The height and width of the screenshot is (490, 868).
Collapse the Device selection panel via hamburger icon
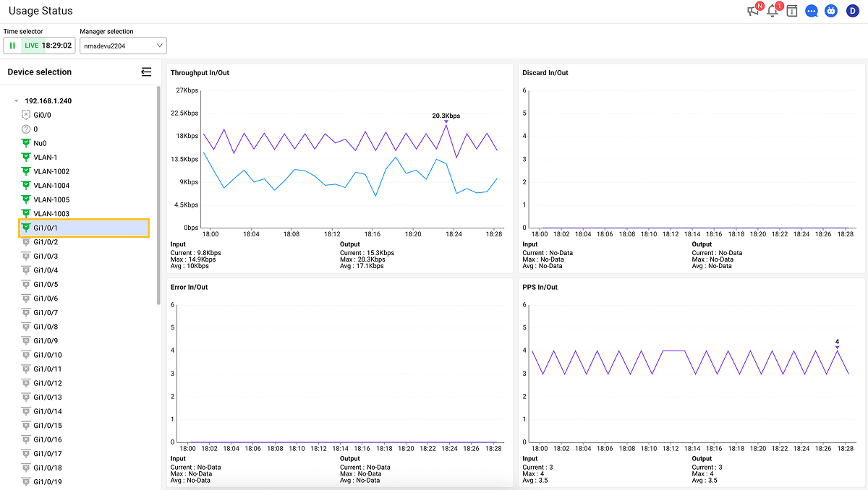point(146,72)
